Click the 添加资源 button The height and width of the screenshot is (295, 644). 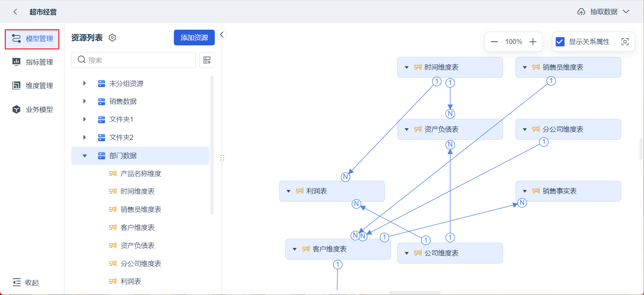pos(194,38)
